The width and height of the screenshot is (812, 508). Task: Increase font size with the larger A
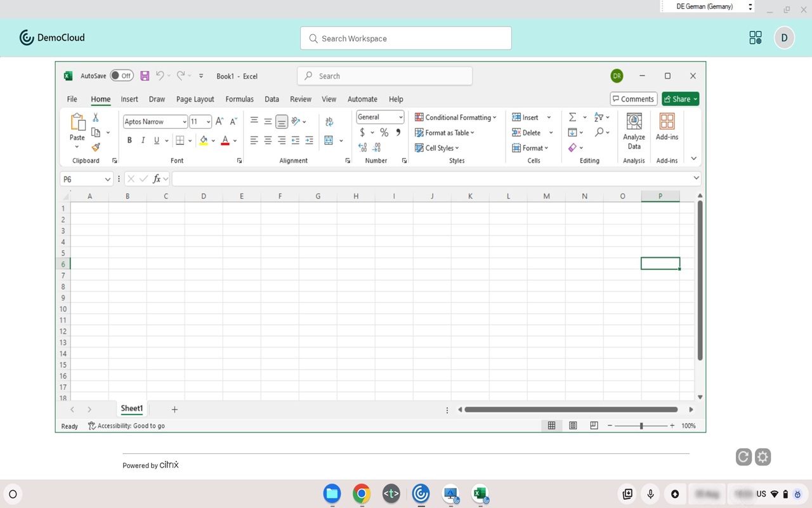pos(219,121)
